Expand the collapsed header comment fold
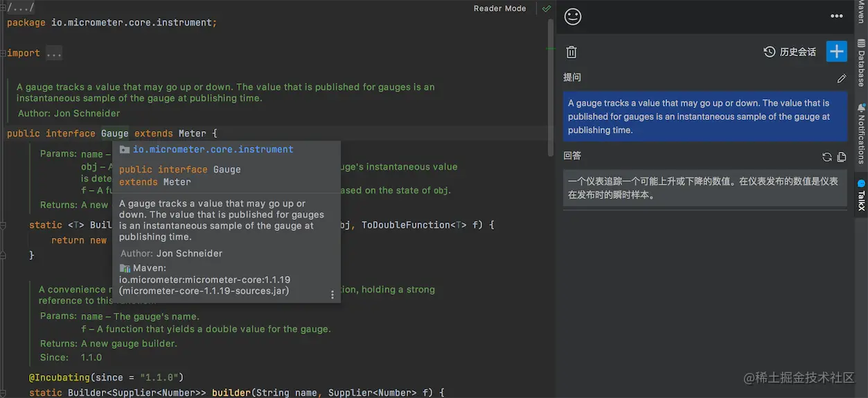 (21, 7)
